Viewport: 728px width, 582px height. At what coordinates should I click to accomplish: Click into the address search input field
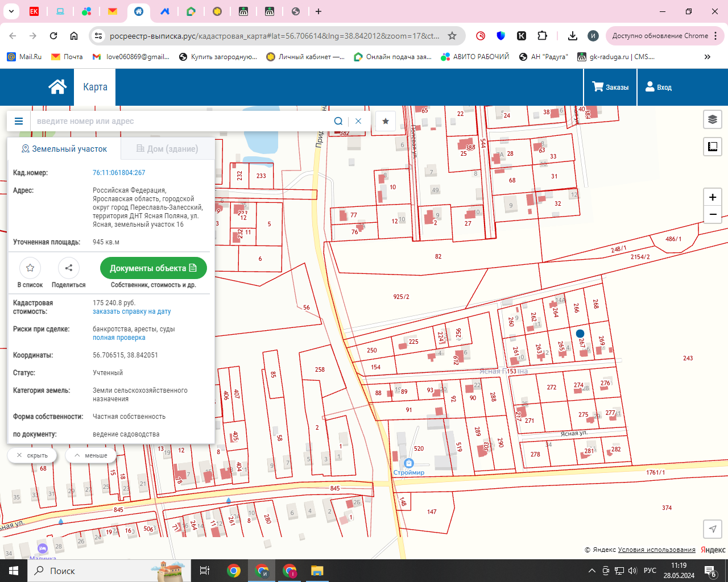click(x=182, y=121)
